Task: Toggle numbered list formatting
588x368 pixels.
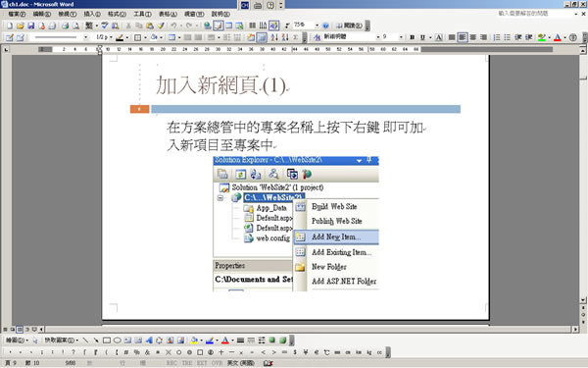Action: tap(497, 37)
